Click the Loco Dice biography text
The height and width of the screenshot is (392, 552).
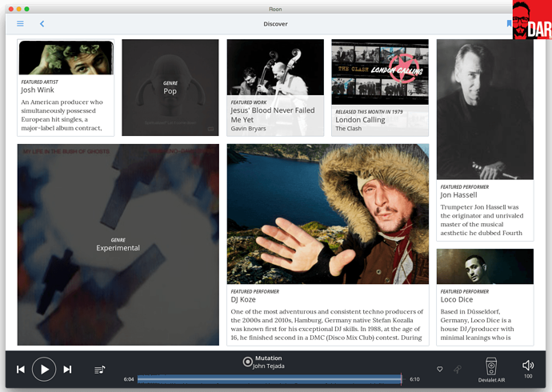pos(478,325)
